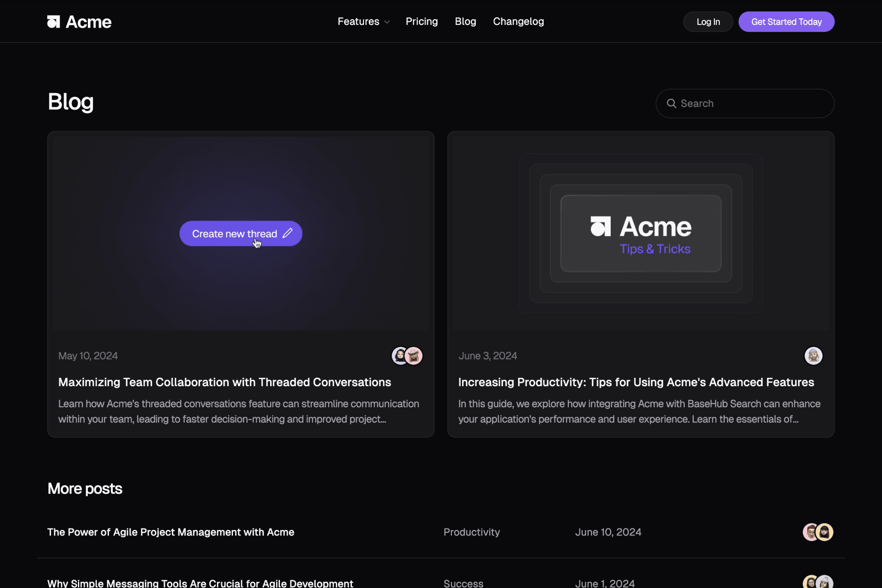
Task: Click Get Started Today button
Action: coord(786,22)
